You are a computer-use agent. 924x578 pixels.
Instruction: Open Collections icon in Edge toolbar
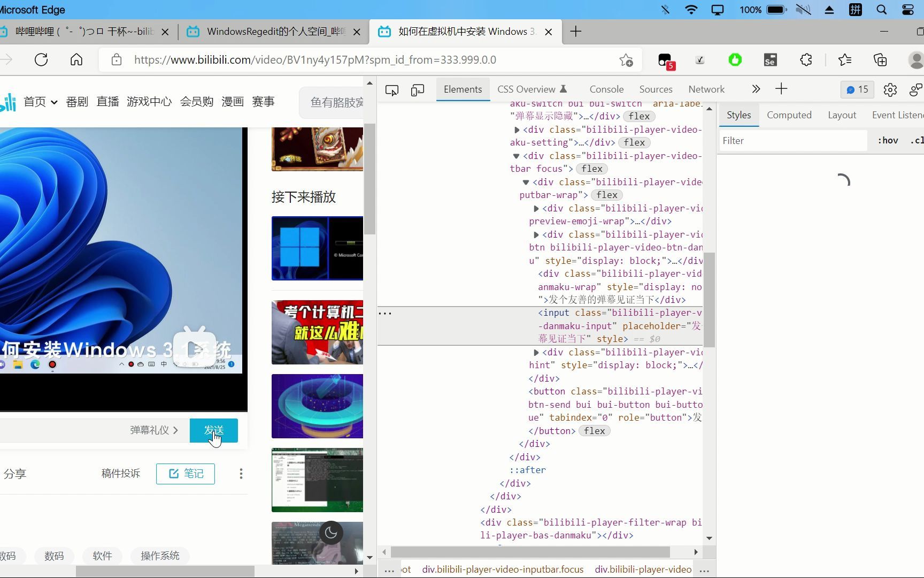tap(880, 60)
